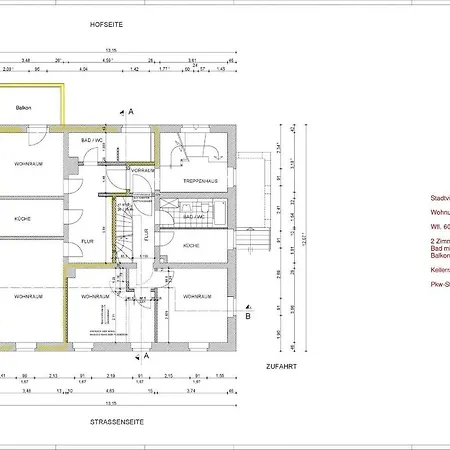Select the BAD / WC label next to VORRAUM
The image size is (450, 450).
click(x=92, y=140)
